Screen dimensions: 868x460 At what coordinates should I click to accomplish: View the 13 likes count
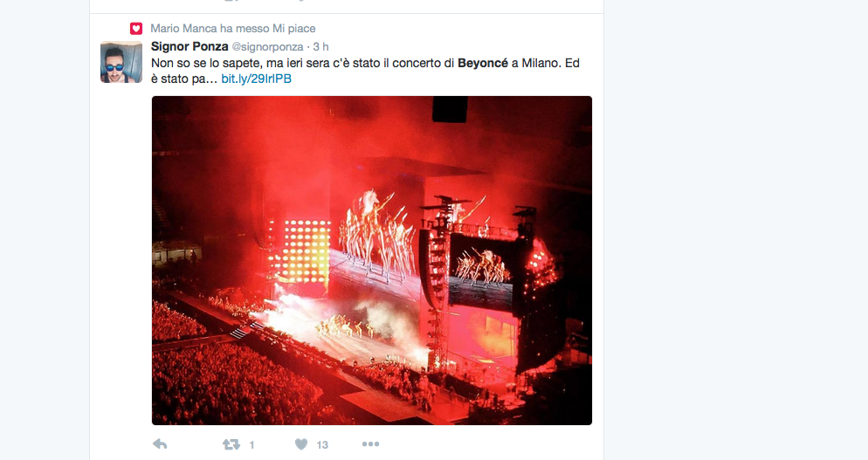[322, 445]
